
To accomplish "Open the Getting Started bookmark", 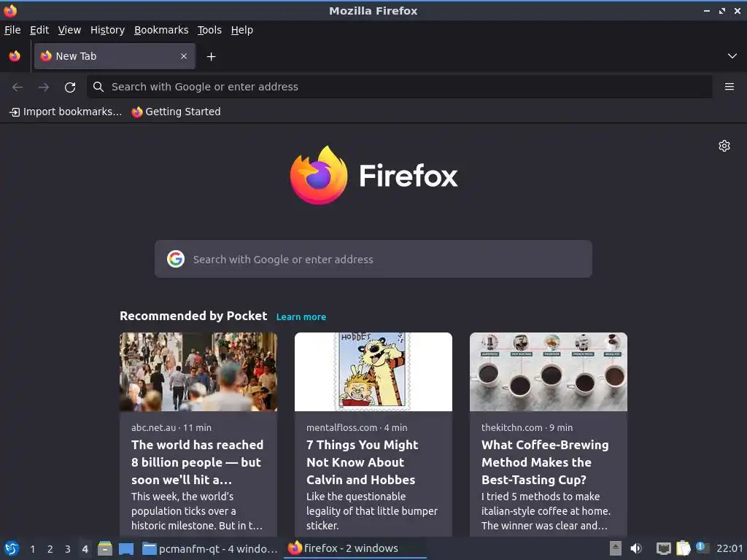I will click(x=177, y=112).
